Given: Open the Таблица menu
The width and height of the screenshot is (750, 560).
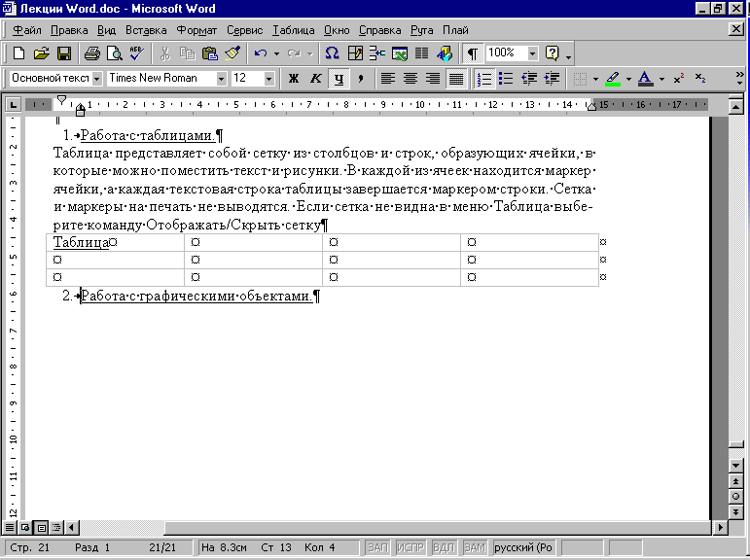Looking at the screenshot, I should coord(294,30).
